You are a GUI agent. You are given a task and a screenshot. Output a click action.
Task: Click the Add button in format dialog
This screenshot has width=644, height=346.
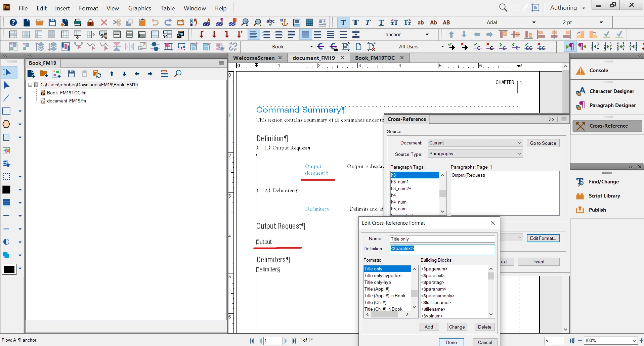429,327
